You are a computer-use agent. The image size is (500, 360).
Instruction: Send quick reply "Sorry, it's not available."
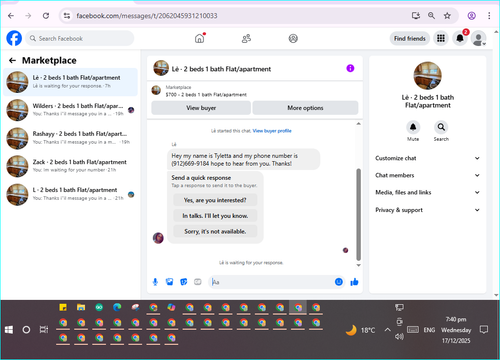[215, 231]
